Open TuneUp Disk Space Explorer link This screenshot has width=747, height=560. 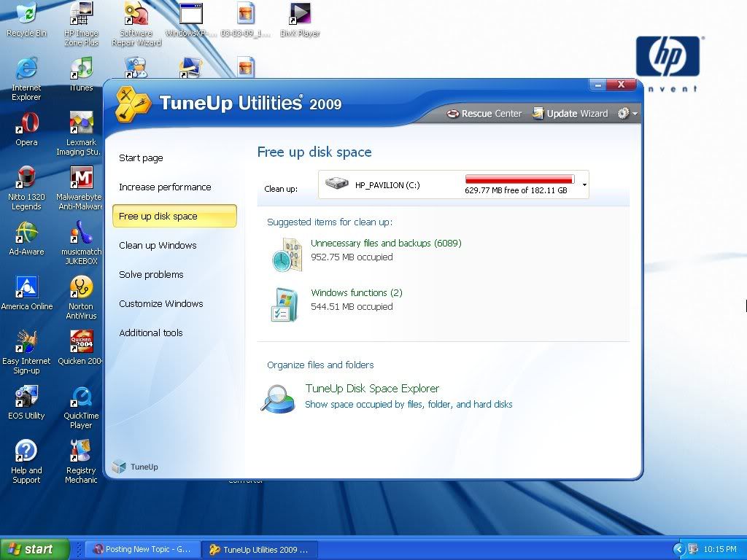372,389
